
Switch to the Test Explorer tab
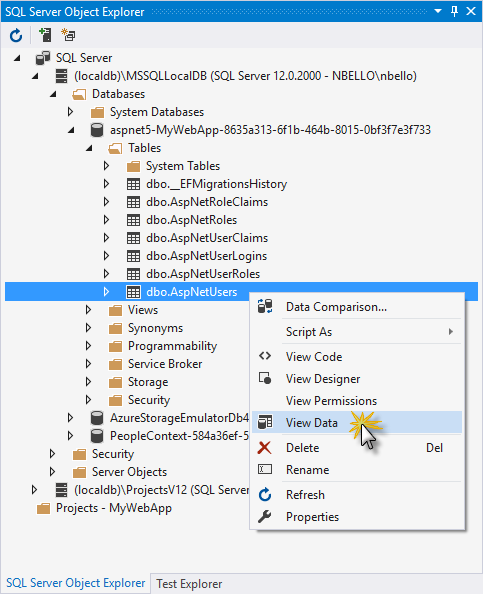click(189, 584)
